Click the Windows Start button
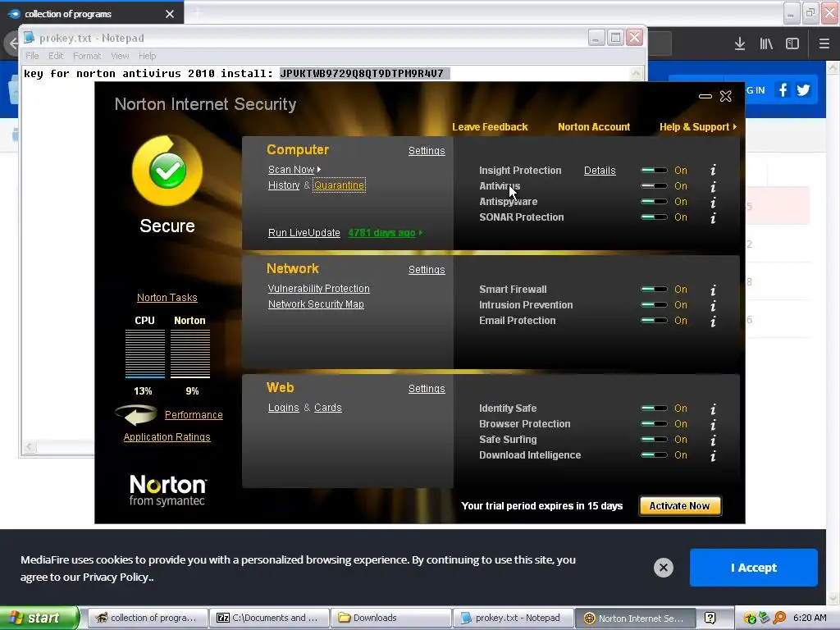Viewport: 840px width, 630px height. pos(39,619)
